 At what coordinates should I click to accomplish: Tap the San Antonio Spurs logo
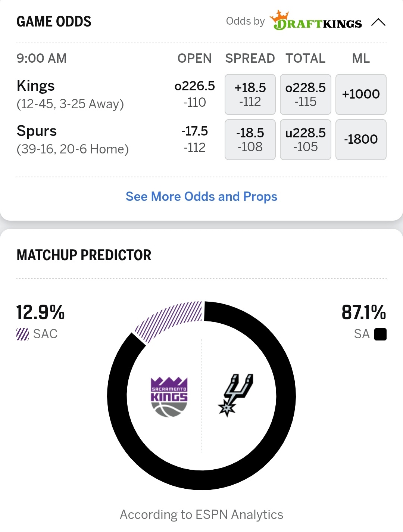point(235,395)
